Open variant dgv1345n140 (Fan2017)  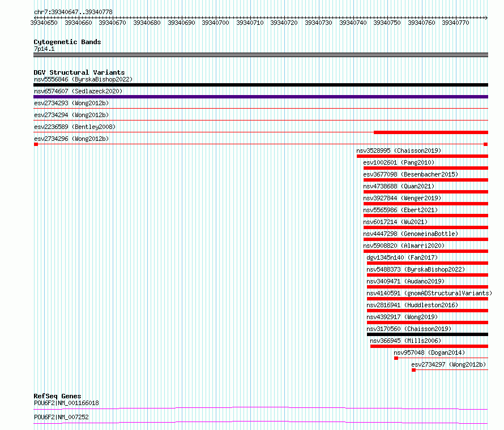click(402, 257)
